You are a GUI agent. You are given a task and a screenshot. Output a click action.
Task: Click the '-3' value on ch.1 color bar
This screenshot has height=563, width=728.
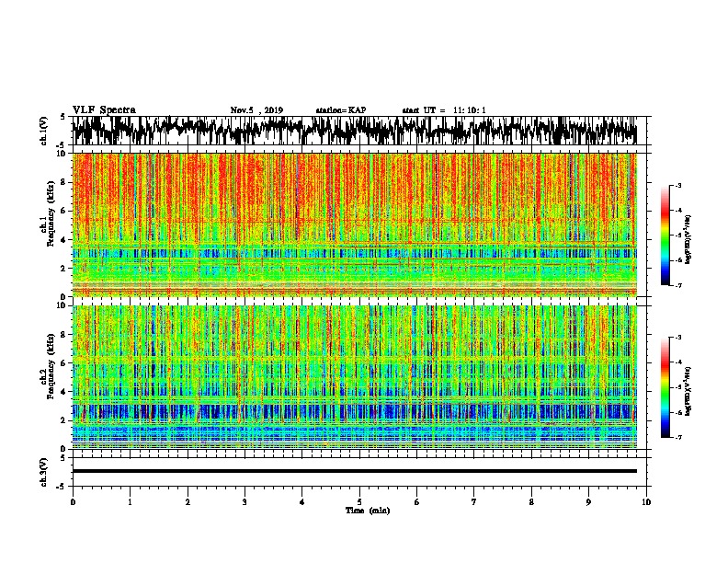click(x=677, y=185)
